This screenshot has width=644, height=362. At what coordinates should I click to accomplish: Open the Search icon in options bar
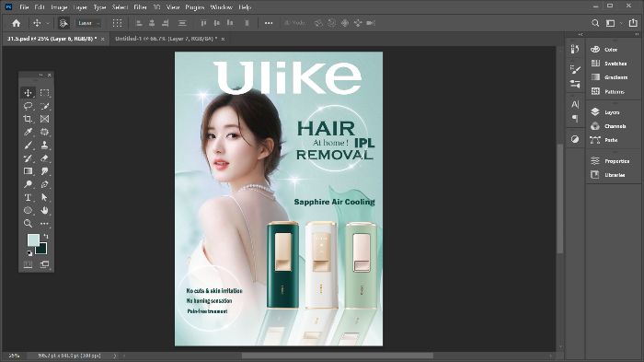tap(595, 23)
